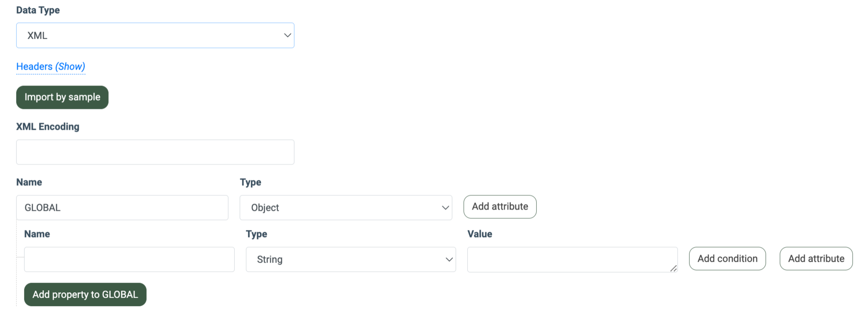The height and width of the screenshot is (317, 868).
Task: Click the Value column label
Action: [x=480, y=234]
